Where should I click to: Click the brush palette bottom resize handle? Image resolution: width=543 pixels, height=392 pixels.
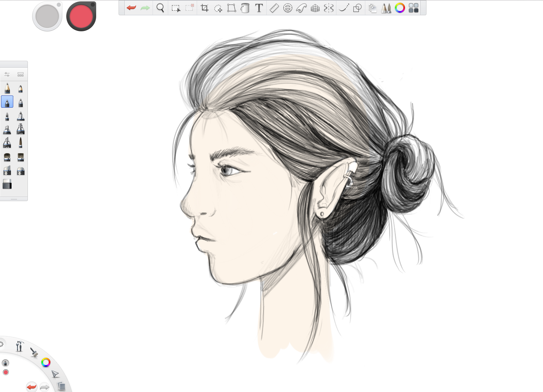pos(14,199)
